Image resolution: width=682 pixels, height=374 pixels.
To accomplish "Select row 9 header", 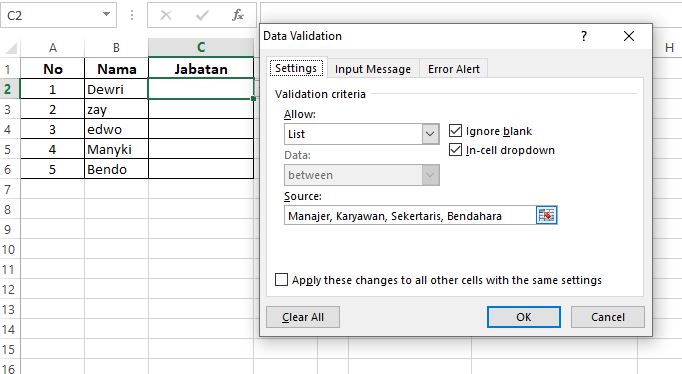I will coord(10,229).
